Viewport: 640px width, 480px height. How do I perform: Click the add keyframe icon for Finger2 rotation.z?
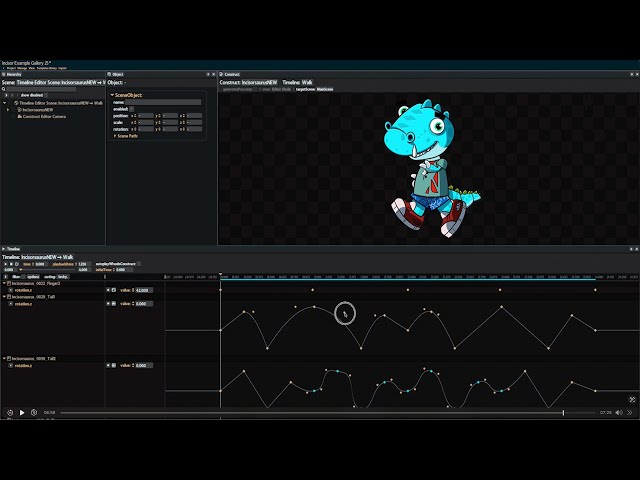(113, 290)
